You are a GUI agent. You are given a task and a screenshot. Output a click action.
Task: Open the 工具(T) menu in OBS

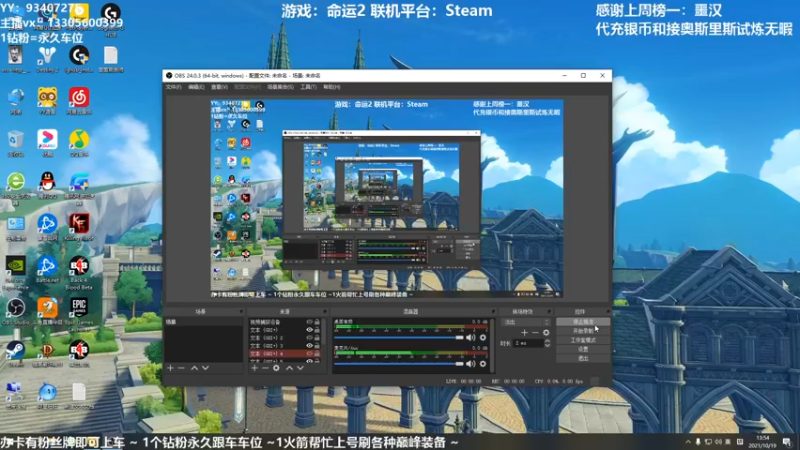(308, 87)
